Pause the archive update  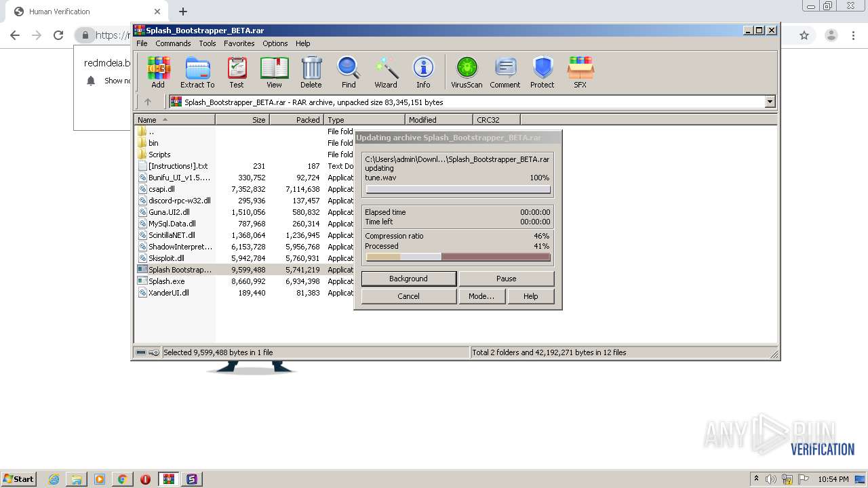click(x=507, y=279)
